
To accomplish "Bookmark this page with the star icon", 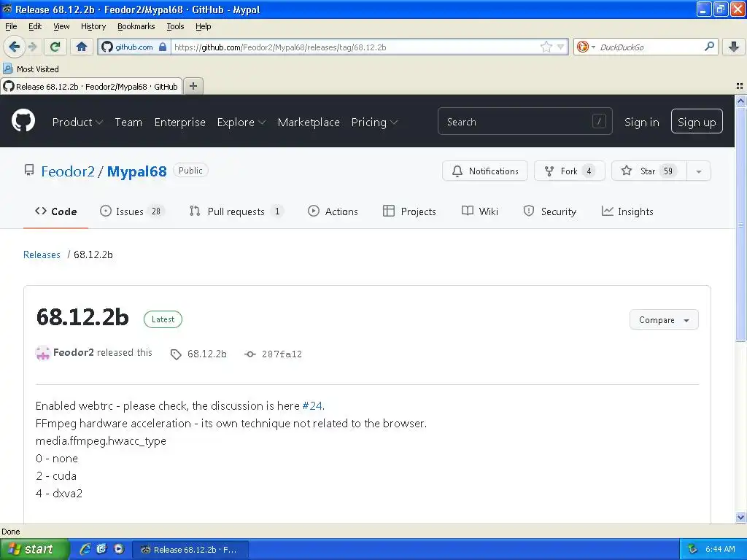I will pyautogui.click(x=546, y=47).
